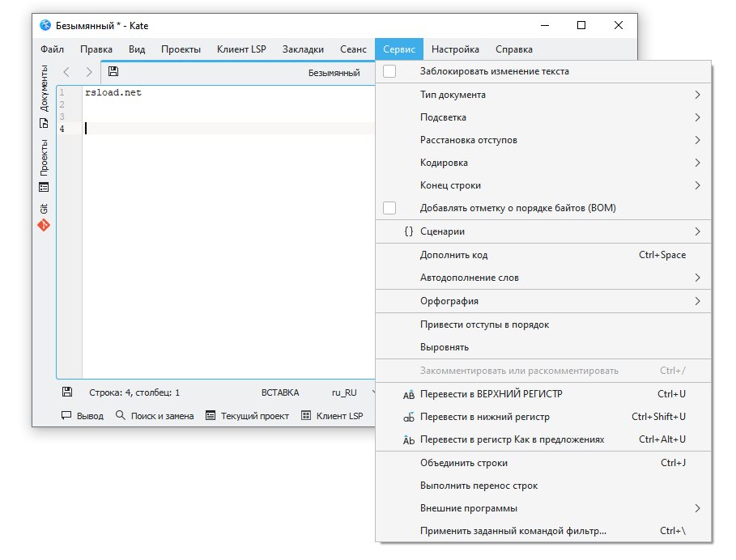This screenshot has width=736, height=560.
Task: Go back with the left arrow navigation icon
Action: (x=66, y=72)
